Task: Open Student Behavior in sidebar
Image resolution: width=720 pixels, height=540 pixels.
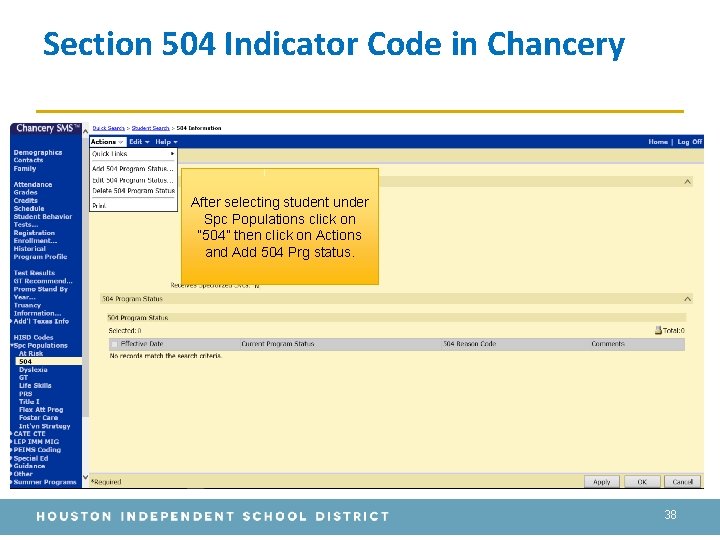Action: click(x=43, y=217)
